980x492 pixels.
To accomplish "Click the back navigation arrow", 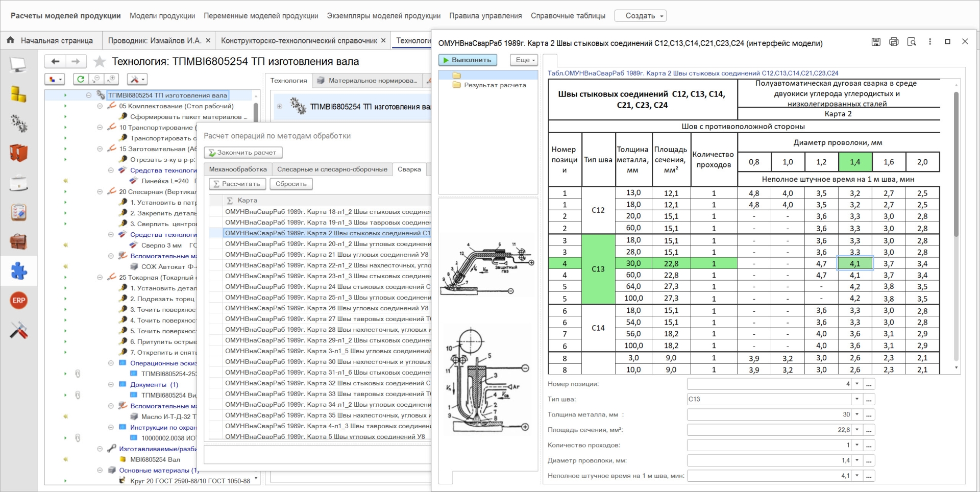I will 56,62.
